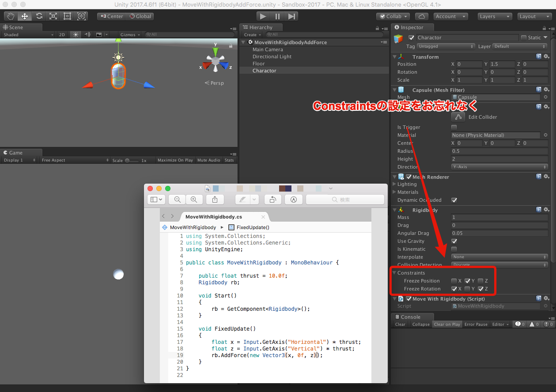Expand the Lighting foldout in Mesh Renderer
This screenshot has height=392, width=556.
pos(394,184)
